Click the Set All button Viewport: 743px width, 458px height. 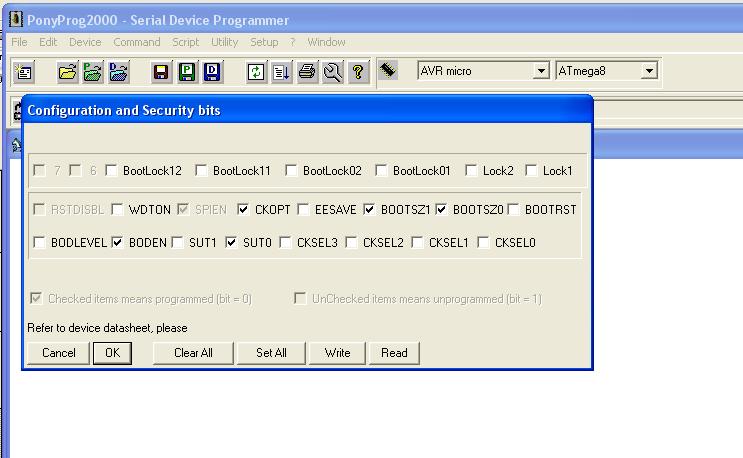271,353
